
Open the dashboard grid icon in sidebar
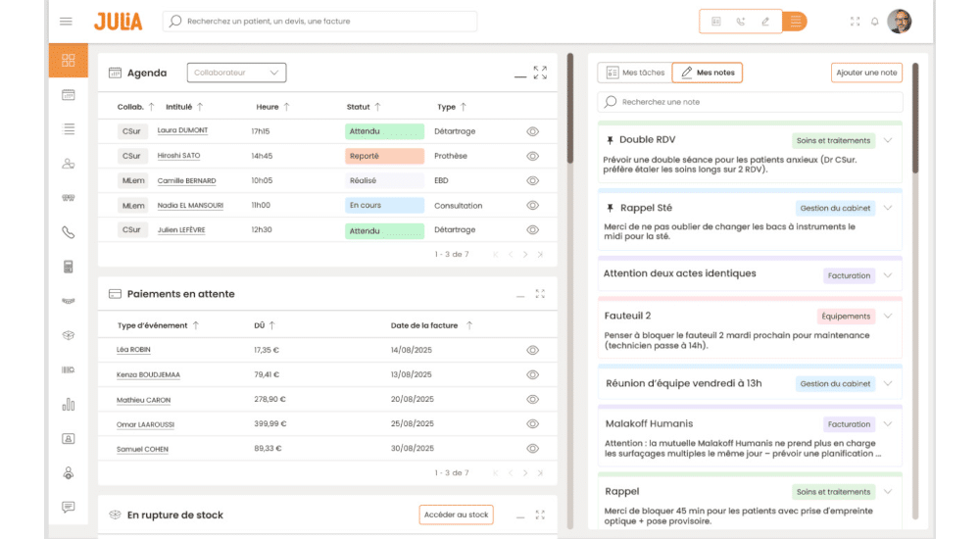[x=68, y=61]
